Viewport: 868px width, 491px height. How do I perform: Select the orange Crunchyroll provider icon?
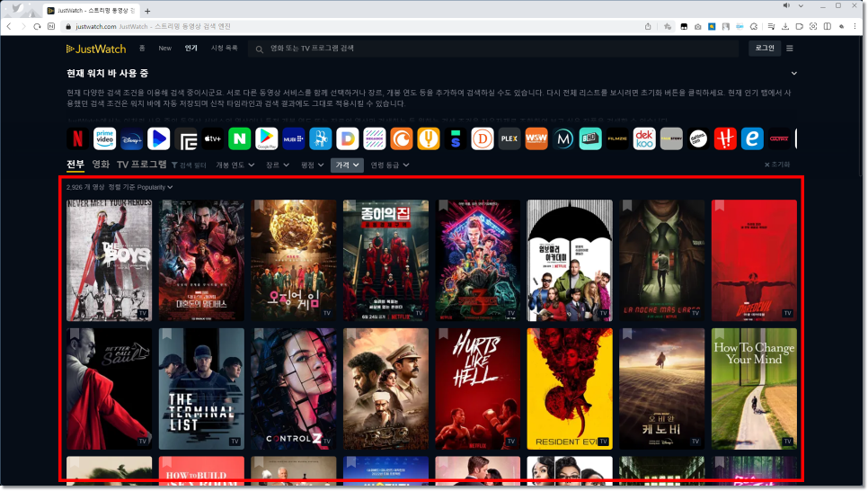[x=402, y=139]
